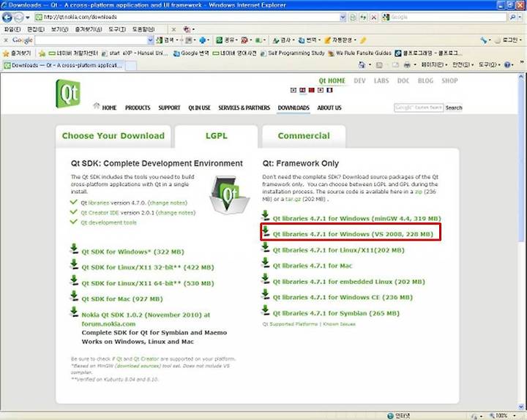The height and width of the screenshot is (420, 527).
Task: Switch to the LGPL tab
Action: pyautogui.click(x=217, y=136)
